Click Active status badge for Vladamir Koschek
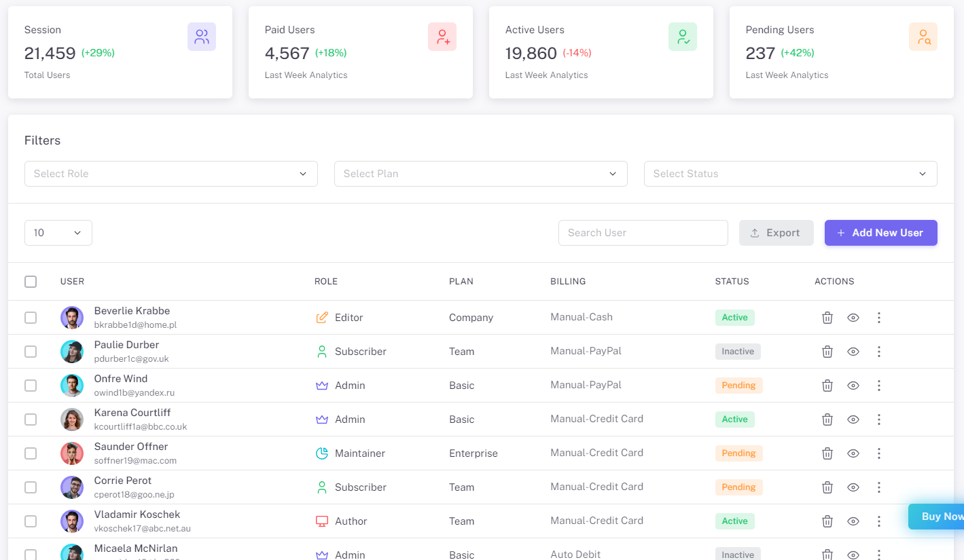The height and width of the screenshot is (560, 964). [734, 521]
